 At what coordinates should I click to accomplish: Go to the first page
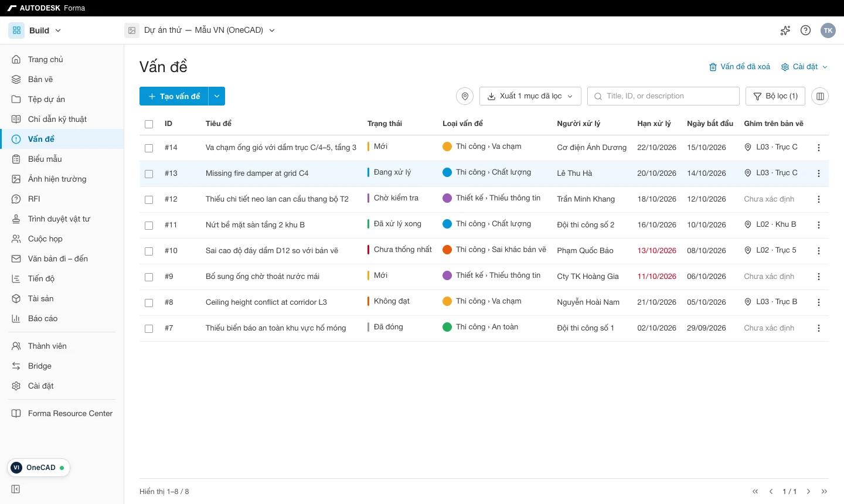755,492
